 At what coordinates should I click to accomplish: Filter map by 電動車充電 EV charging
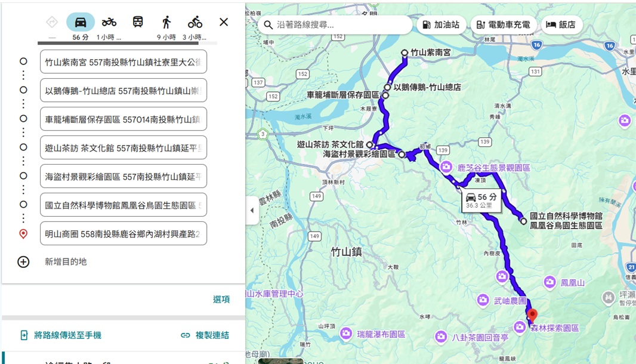[x=504, y=24]
